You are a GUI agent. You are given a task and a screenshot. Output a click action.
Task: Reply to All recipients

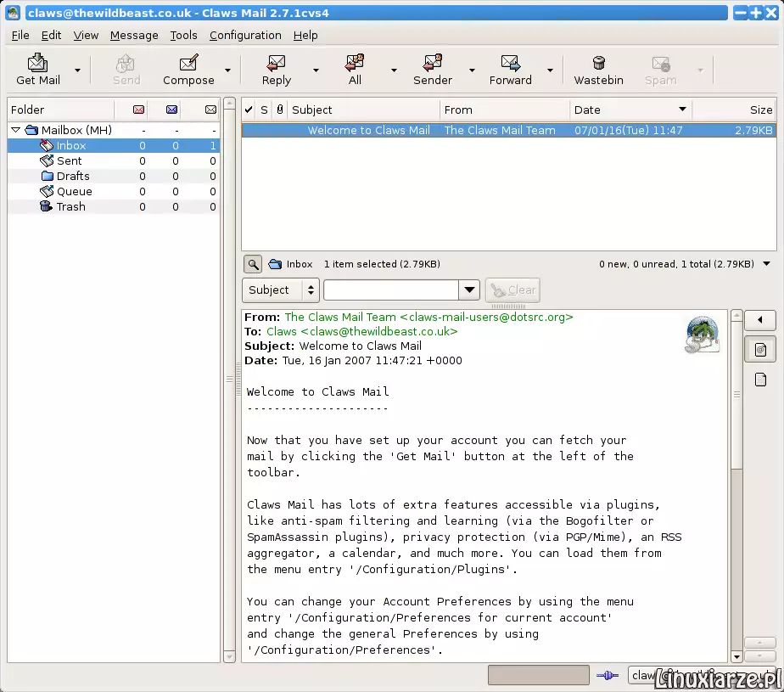click(x=355, y=69)
